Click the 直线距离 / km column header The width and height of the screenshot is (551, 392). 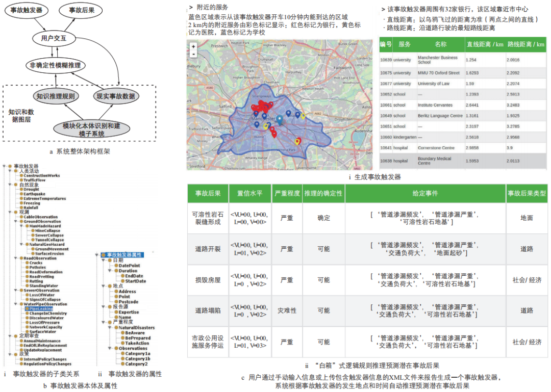485,44
